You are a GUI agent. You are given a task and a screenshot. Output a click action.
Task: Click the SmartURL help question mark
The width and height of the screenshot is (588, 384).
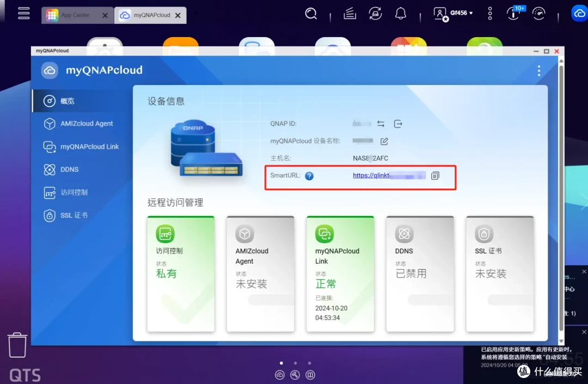(309, 176)
